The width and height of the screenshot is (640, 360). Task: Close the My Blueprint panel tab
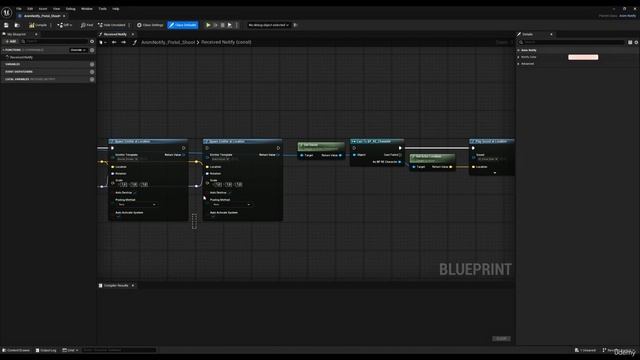36,34
